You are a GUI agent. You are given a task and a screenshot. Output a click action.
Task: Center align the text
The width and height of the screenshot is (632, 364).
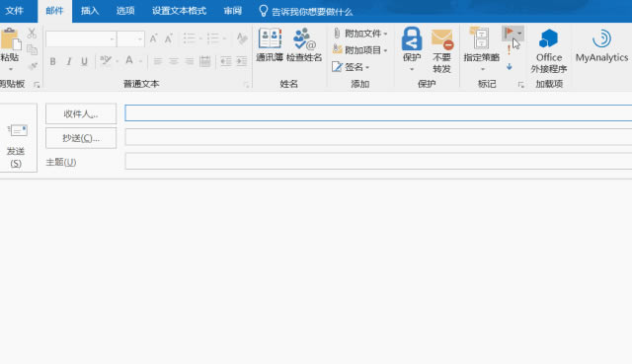pyautogui.click(x=174, y=61)
